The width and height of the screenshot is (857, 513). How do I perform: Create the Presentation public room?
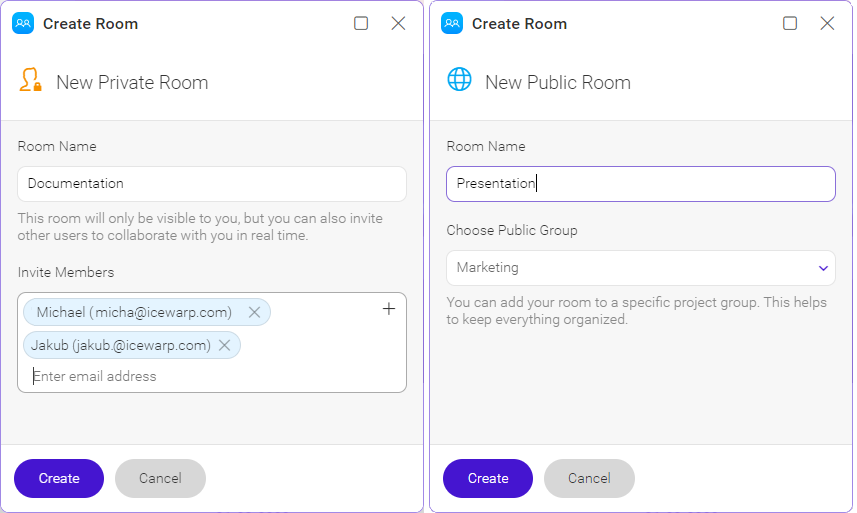(488, 478)
